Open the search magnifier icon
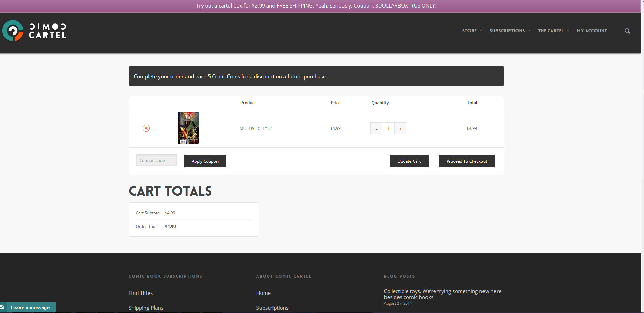The height and width of the screenshot is (313, 644). [x=627, y=31]
